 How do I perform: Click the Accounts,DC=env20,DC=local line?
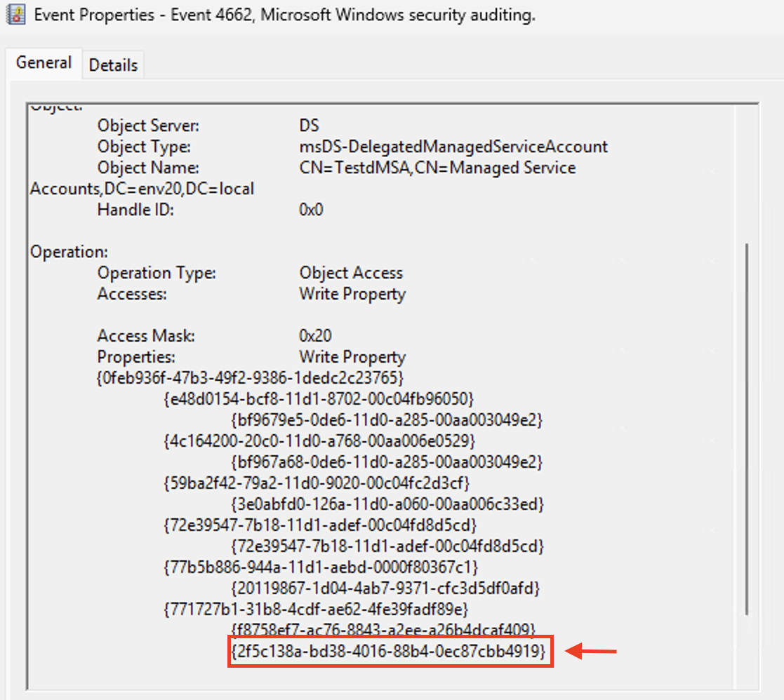pyautogui.click(x=142, y=189)
